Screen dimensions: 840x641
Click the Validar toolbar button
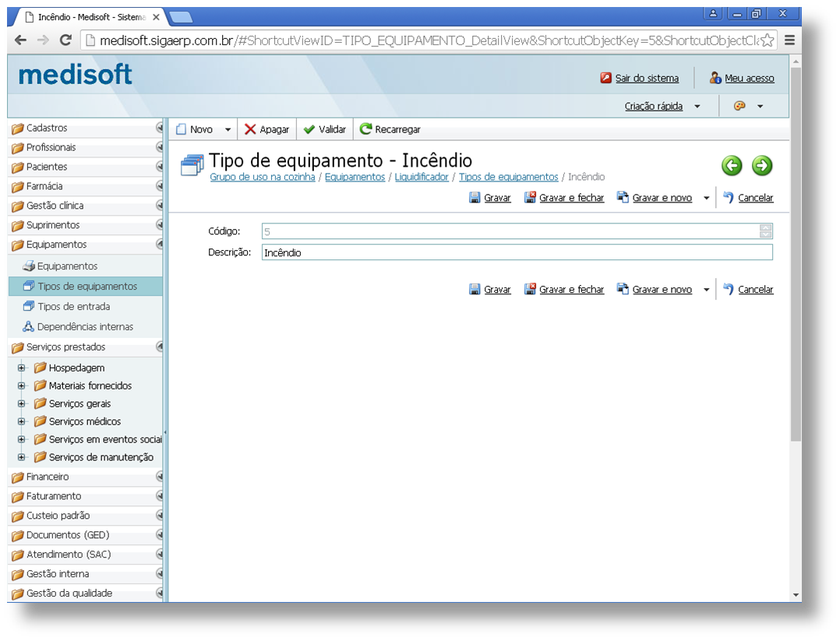[x=325, y=129]
